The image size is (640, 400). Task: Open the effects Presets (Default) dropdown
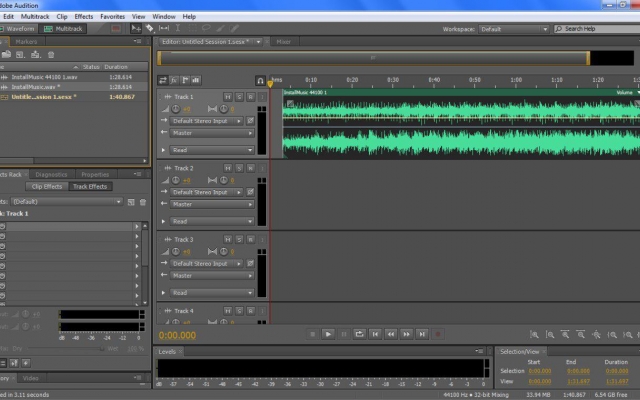tap(67, 202)
